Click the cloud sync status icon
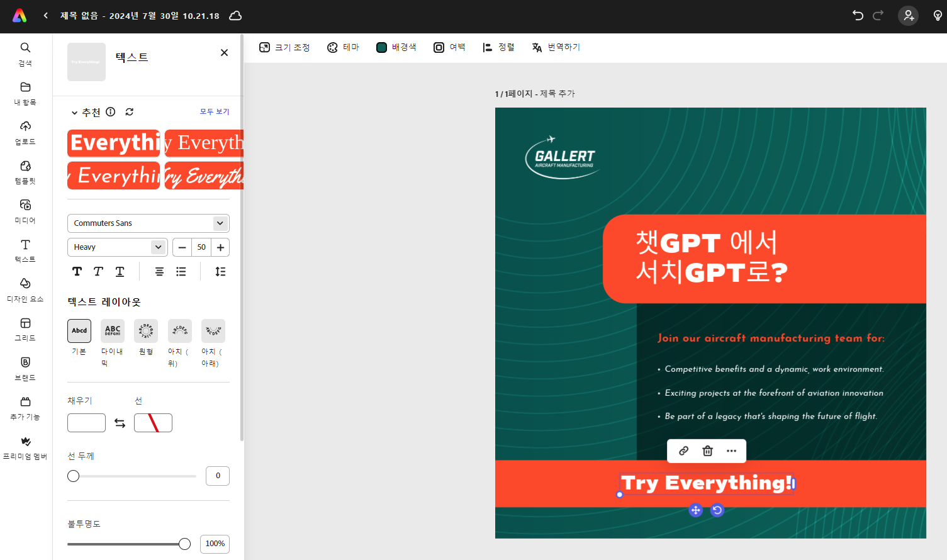The image size is (947, 560). tap(235, 16)
